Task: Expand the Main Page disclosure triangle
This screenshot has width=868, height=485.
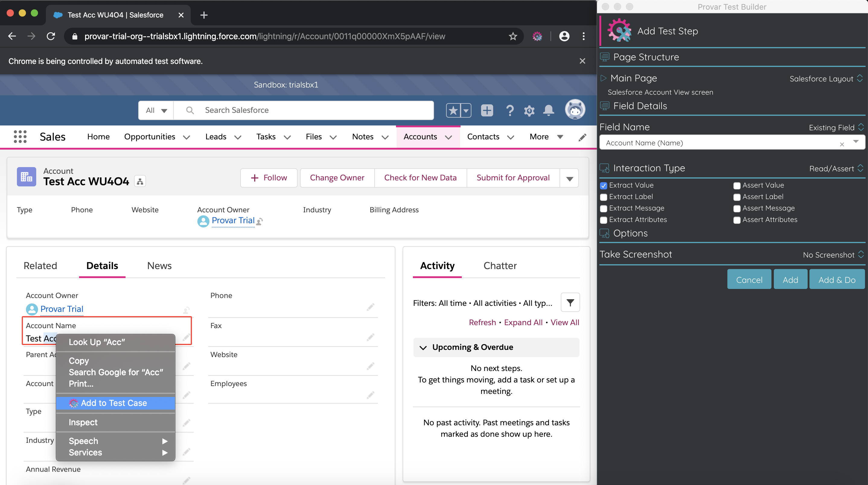Action: pyautogui.click(x=604, y=78)
